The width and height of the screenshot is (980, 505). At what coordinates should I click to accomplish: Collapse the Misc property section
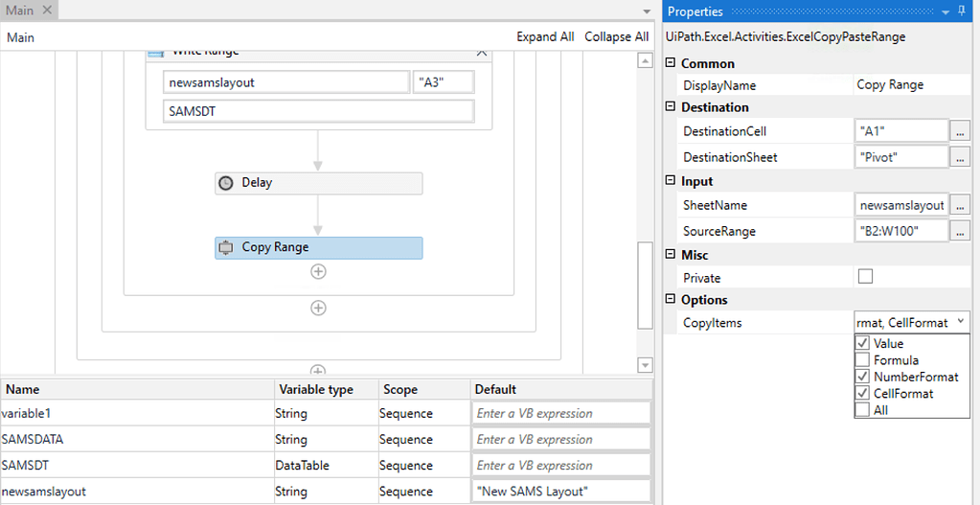pyautogui.click(x=671, y=254)
